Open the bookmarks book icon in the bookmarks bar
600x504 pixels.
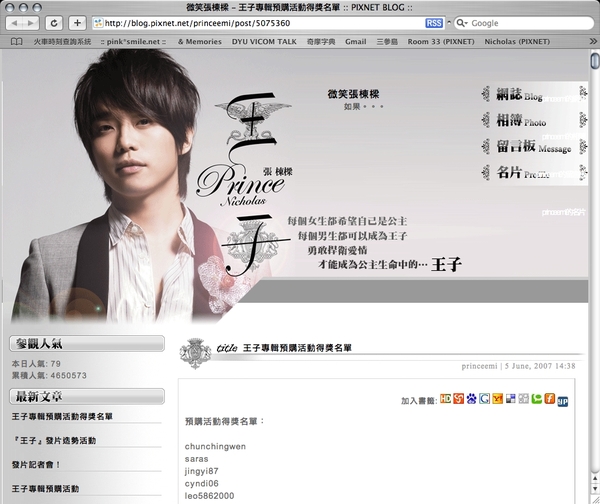click(16, 41)
